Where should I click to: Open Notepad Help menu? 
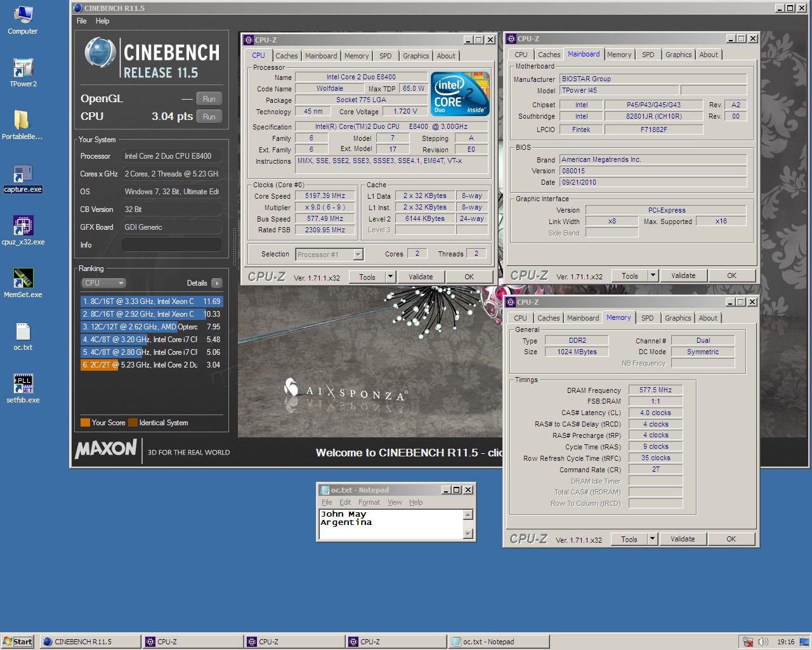[x=416, y=502]
